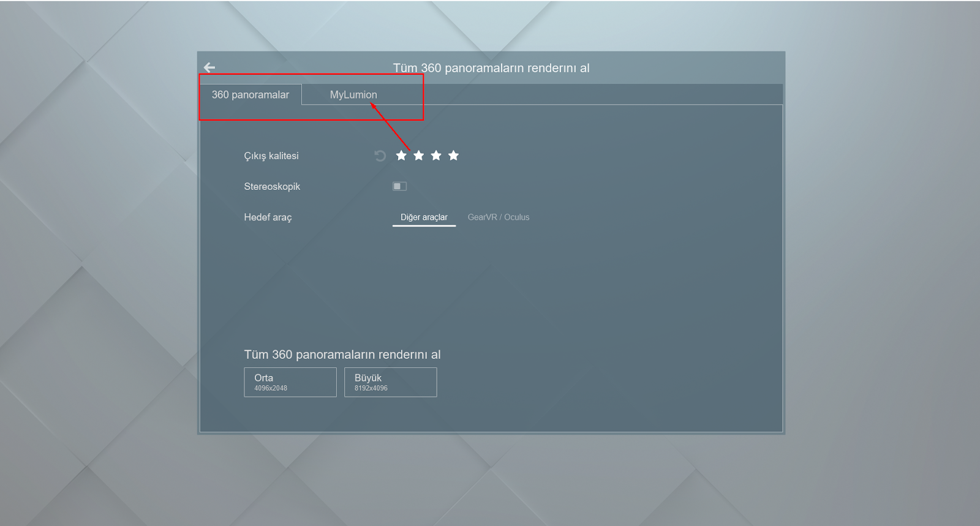Select Diğer araçlar as target device
This screenshot has height=526, width=980.
point(424,217)
